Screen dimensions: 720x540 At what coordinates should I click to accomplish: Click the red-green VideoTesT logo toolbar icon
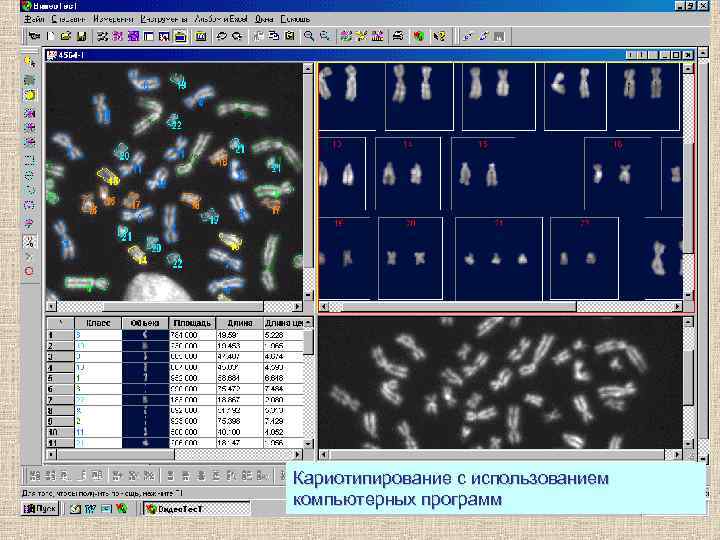(418, 36)
